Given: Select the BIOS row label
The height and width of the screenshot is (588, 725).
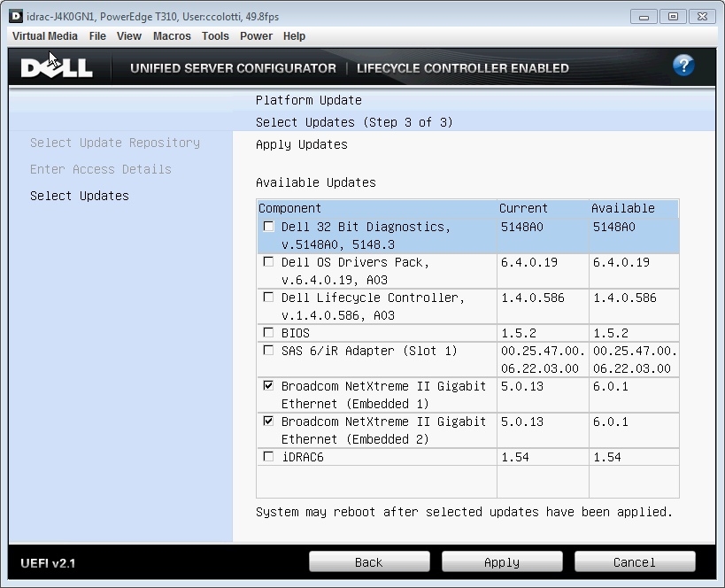Looking at the screenshot, I should click(x=296, y=333).
